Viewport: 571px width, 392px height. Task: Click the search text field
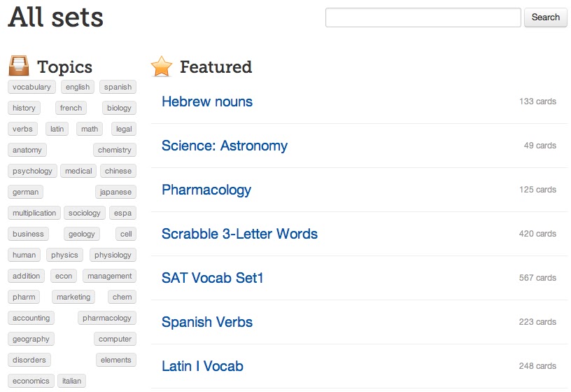pyautogui.click(x=423, y=17)
